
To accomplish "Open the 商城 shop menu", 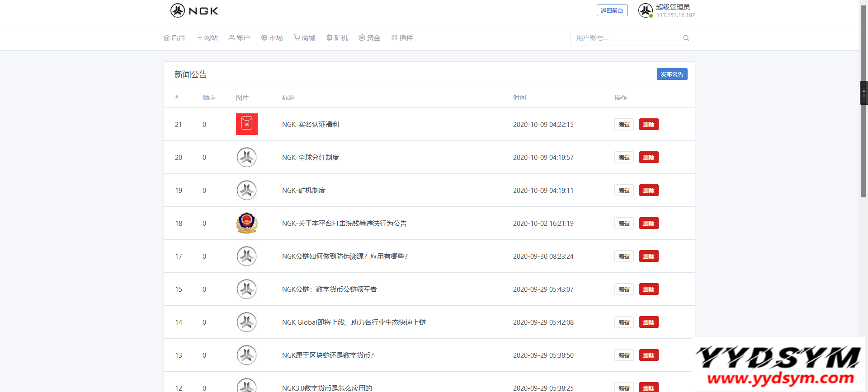I will (x=304, y=38).
